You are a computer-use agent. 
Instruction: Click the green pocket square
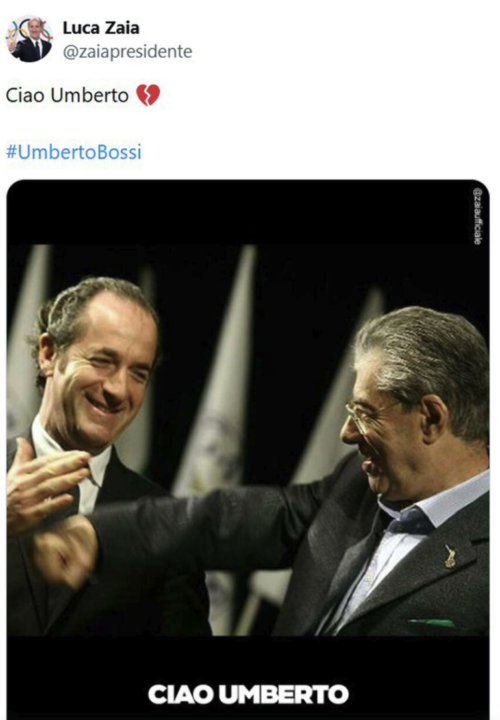pyautogui.click(x=431, y=623)
